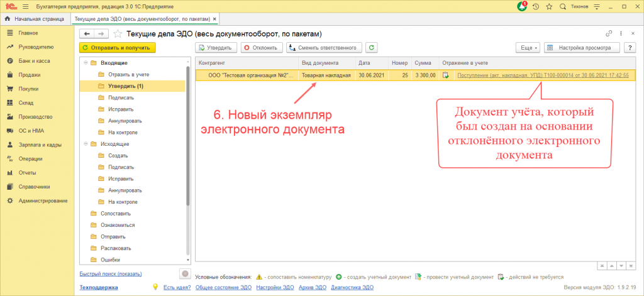Open notifications bell with red badge
The height and width of the screenshot is (296, 644).
point(521,6)
